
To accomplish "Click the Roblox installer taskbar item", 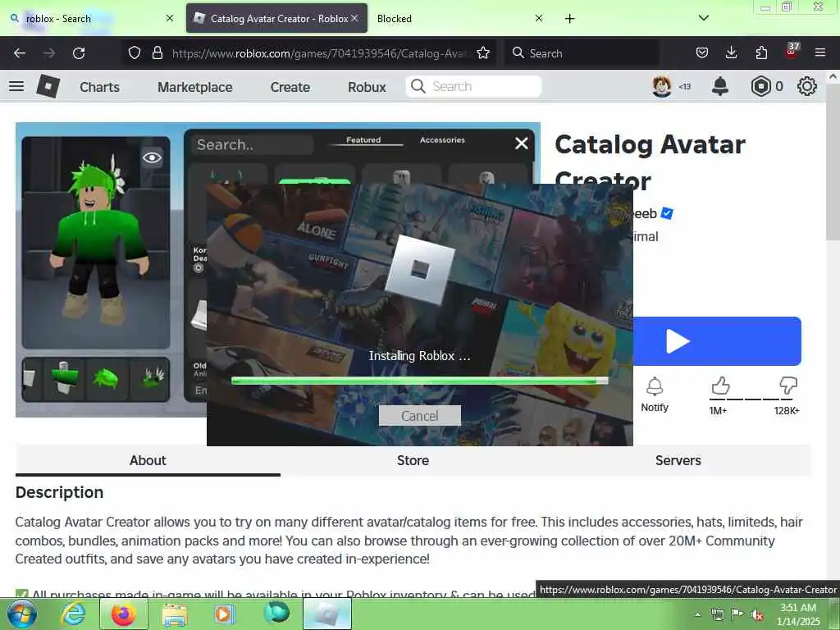I will (x=327, y=614).
